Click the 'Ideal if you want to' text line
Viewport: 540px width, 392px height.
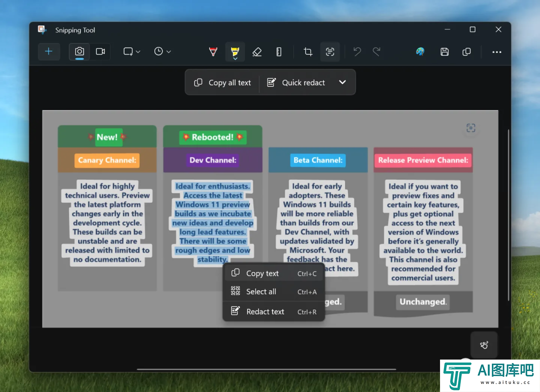pyautogui.click(x=423, y=186)
